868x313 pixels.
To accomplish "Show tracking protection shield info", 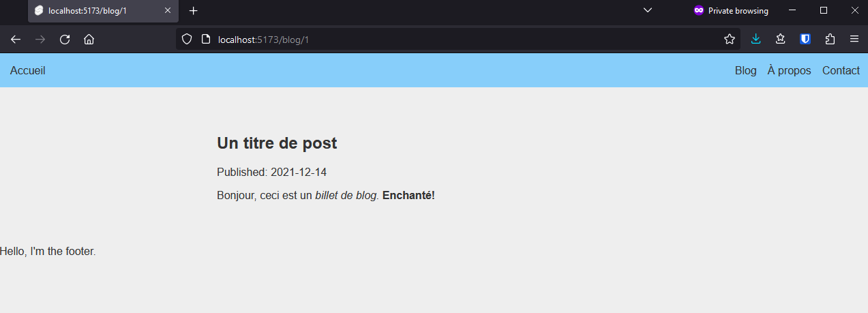I will 187,40.
